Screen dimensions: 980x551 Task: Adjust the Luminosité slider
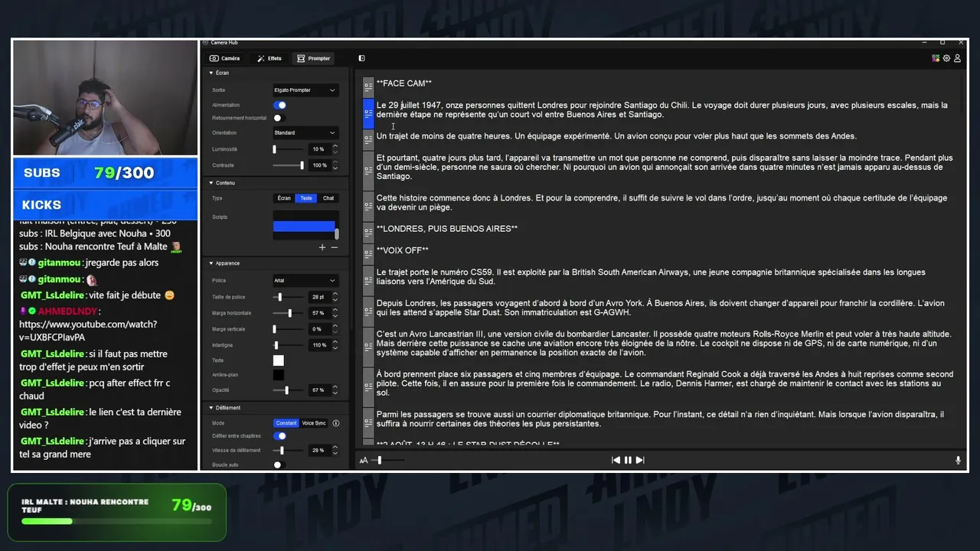coord(289,149)
